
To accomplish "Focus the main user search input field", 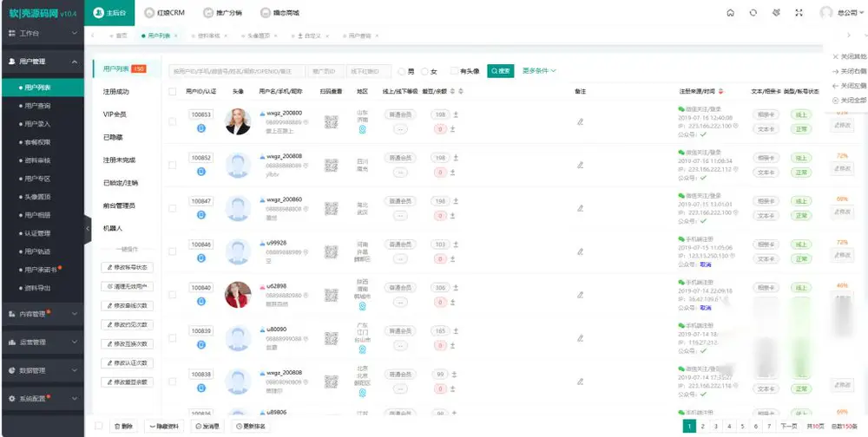I will (x=237, y=71).
